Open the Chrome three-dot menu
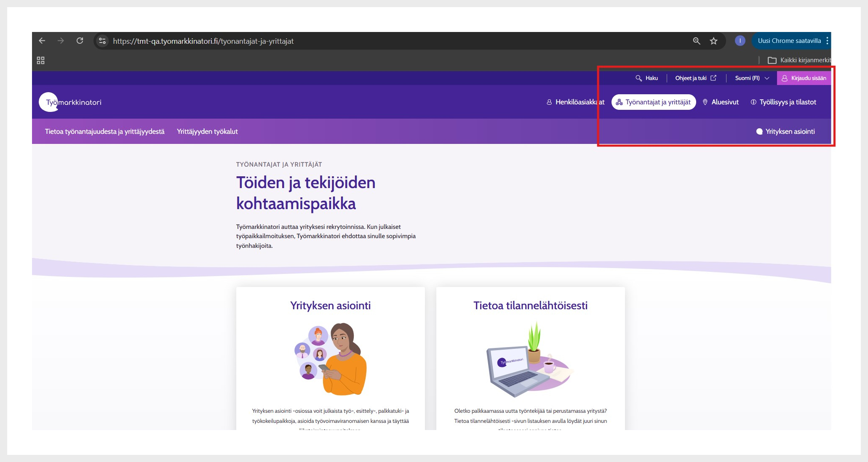 click(x=827, y=41)
